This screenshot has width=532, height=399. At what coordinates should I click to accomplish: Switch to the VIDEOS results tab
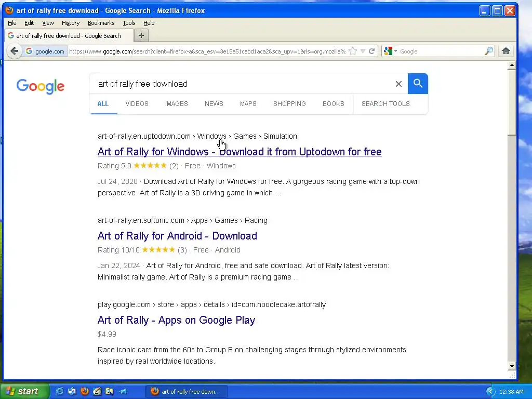(137, 104)
